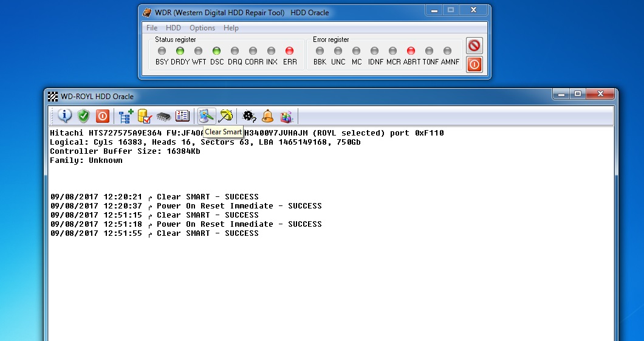Click the CORR status indicator light
The image size is (644, 341).
click(x=253, y=51)
